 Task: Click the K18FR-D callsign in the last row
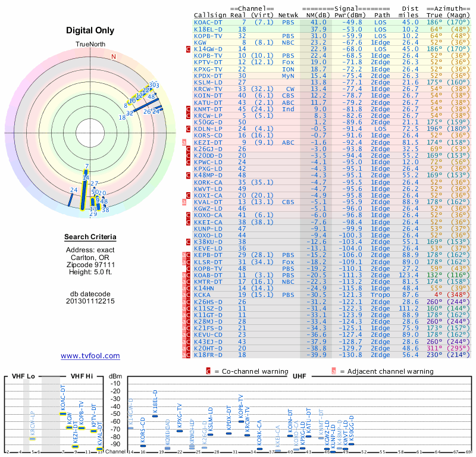[x=208, y=355]
